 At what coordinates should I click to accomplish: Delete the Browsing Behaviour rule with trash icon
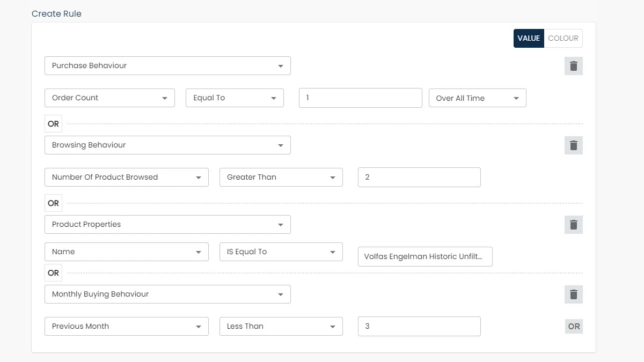click(x=573, y=145)
